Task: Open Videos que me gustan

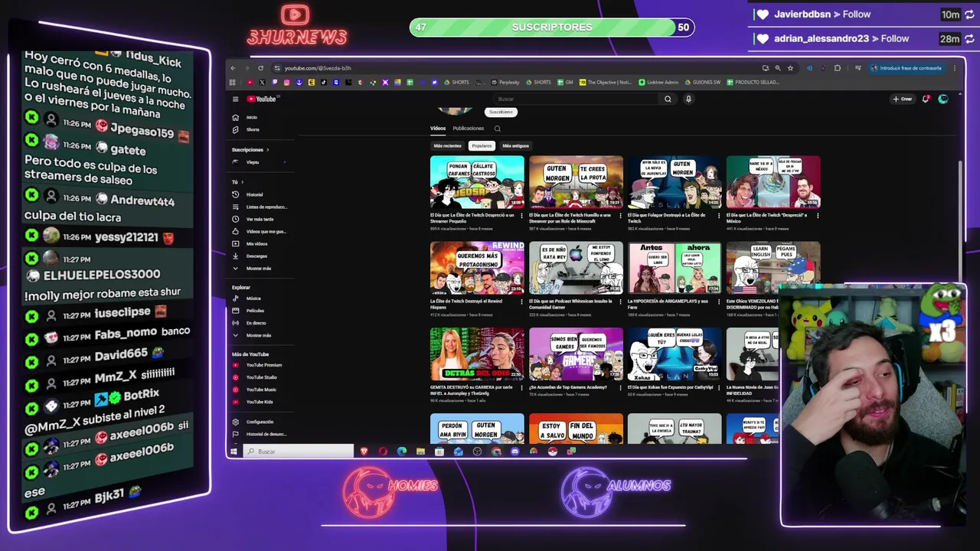Action: 260,231
